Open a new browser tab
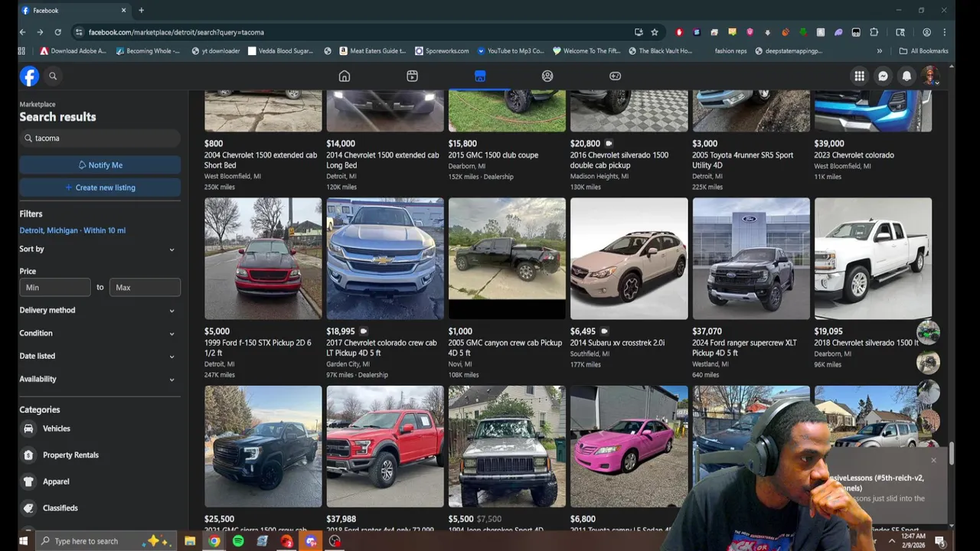Image resolution: width=980 pixels, height=551 pixels. [141, 10]
